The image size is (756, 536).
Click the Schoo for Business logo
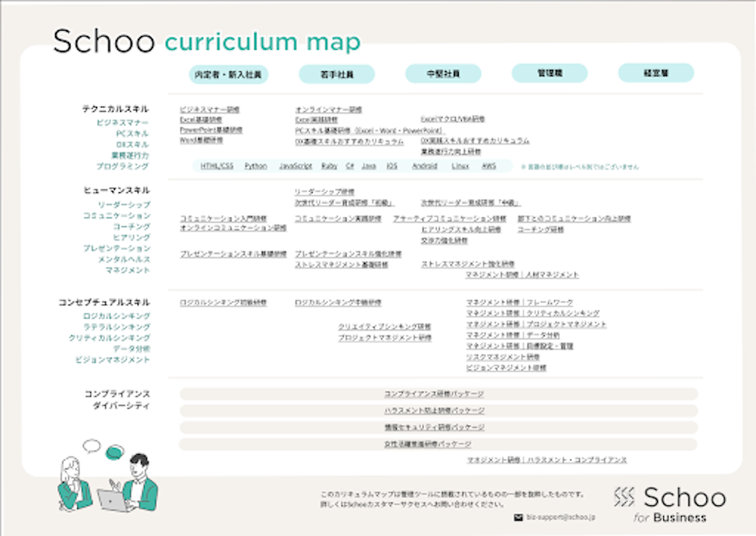click(670, 504)
